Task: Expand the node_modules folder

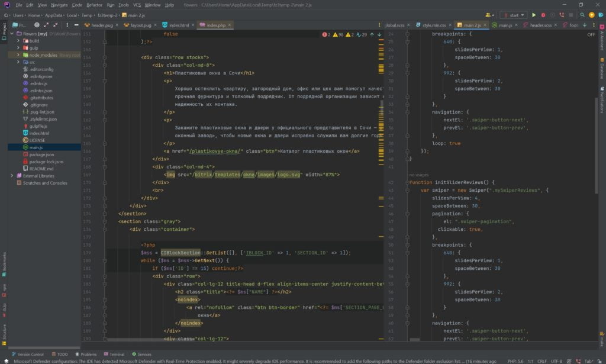Action: pos(18,55)
